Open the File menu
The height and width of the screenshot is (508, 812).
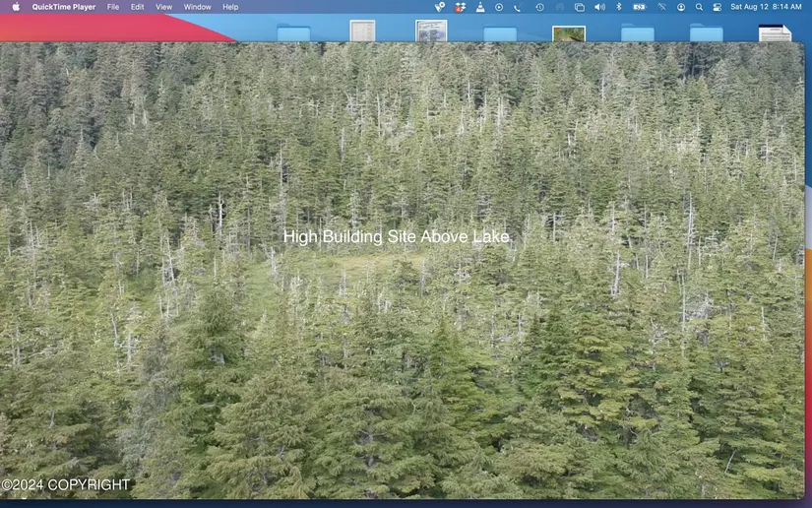tap(113, 7)
